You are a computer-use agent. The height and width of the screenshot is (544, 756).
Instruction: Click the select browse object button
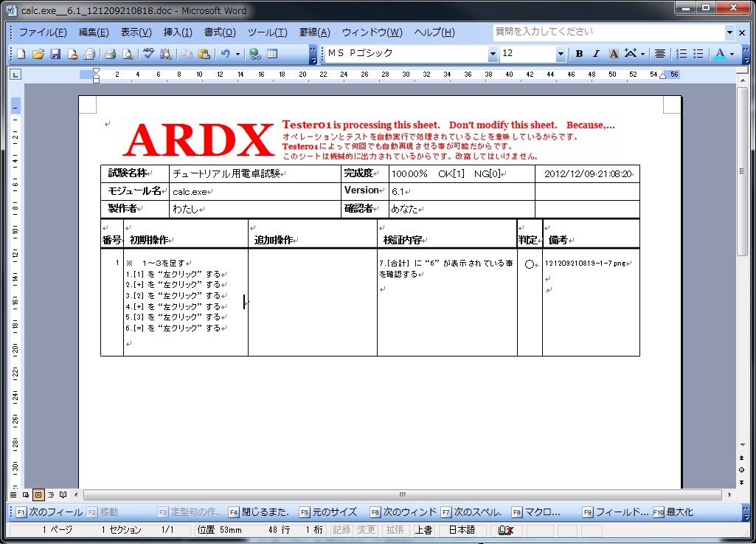point(741,469)
